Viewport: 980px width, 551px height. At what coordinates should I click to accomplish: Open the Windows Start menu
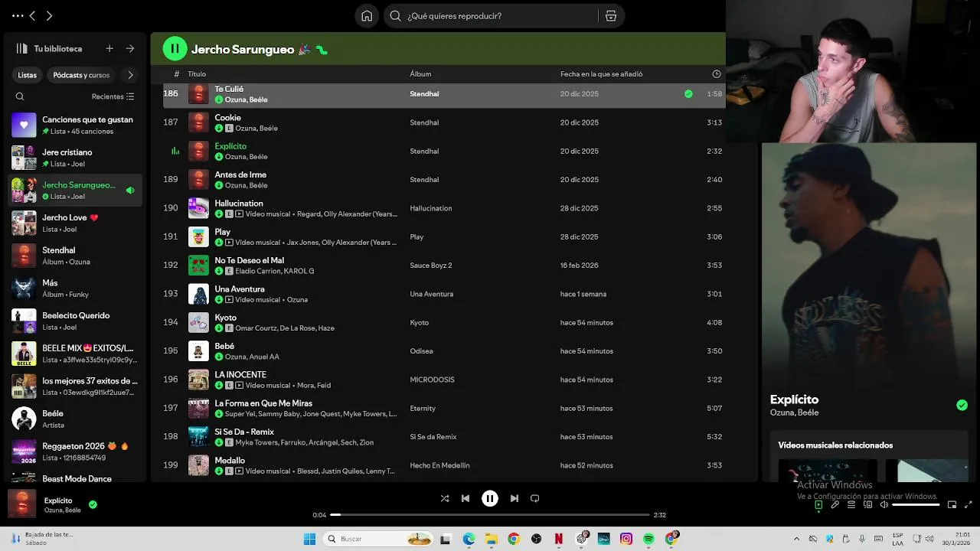[x=309, y=539]
